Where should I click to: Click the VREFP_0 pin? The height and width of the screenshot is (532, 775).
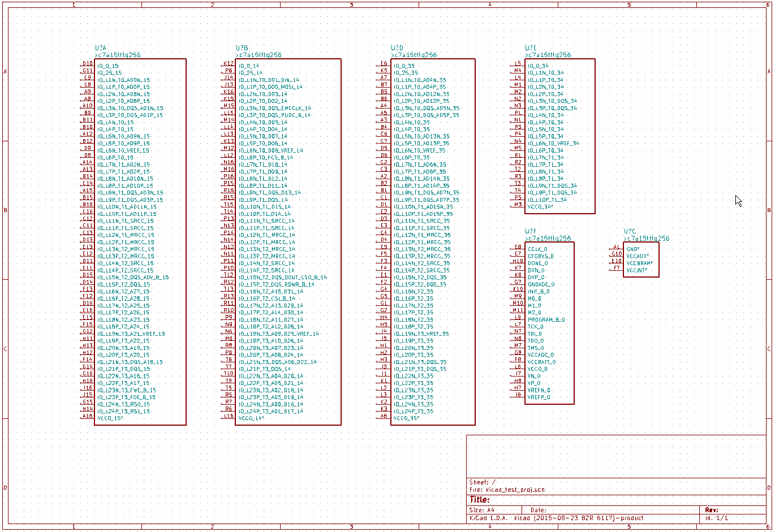[539, 397]
